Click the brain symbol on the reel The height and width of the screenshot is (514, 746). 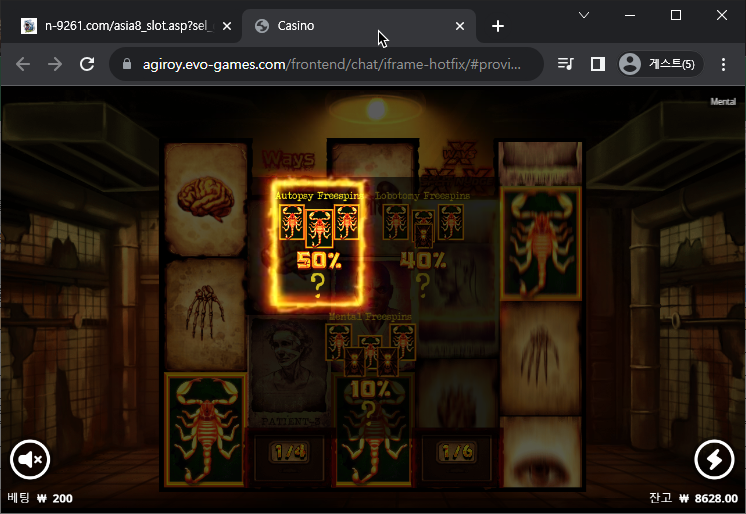pyautogui.click(x=206, y=199)
